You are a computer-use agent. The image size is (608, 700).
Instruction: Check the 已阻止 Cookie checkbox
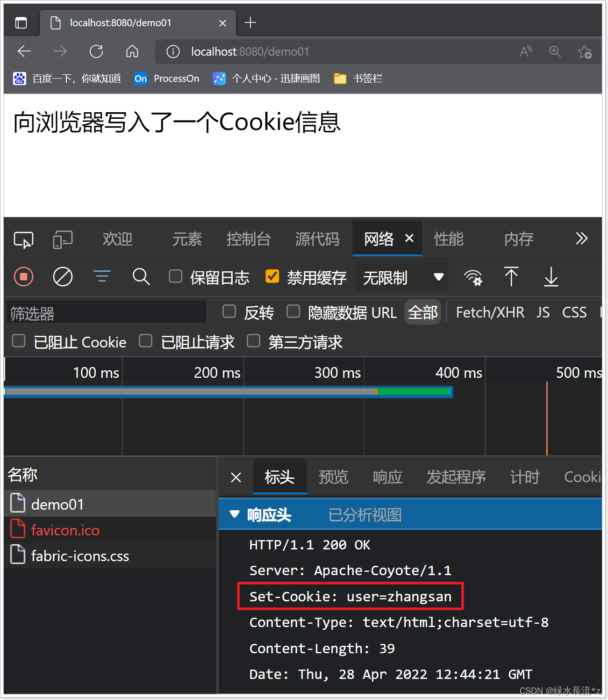coord(19,341)
